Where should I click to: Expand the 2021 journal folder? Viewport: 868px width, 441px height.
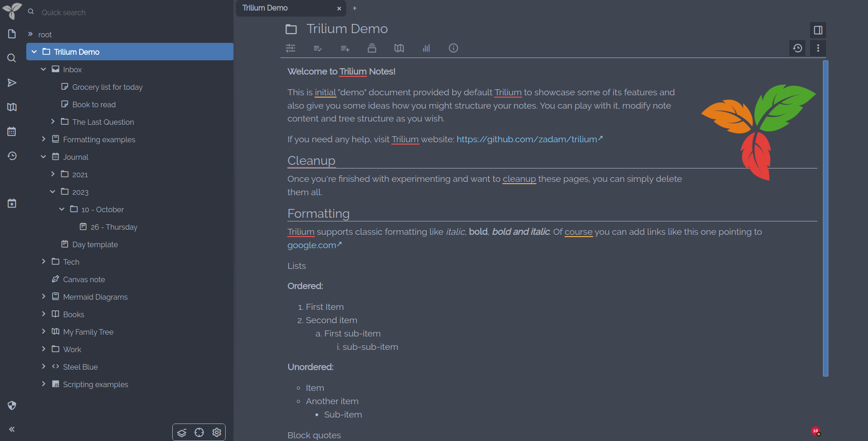(52, 174)
